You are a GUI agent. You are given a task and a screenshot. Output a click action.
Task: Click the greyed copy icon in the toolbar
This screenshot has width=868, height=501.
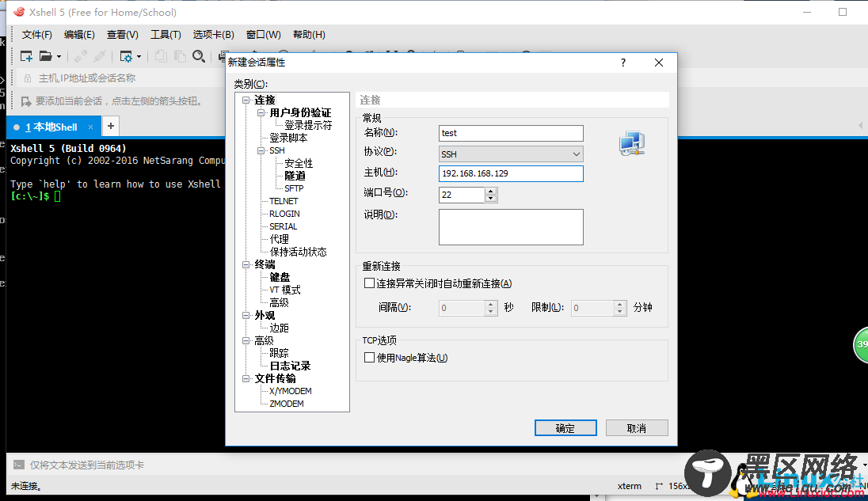(161, 56)
